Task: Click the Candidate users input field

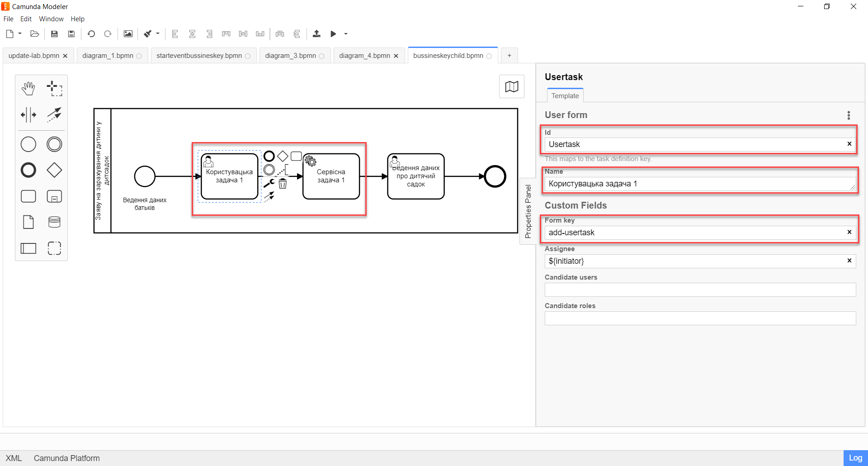Action: click(700, 290)
